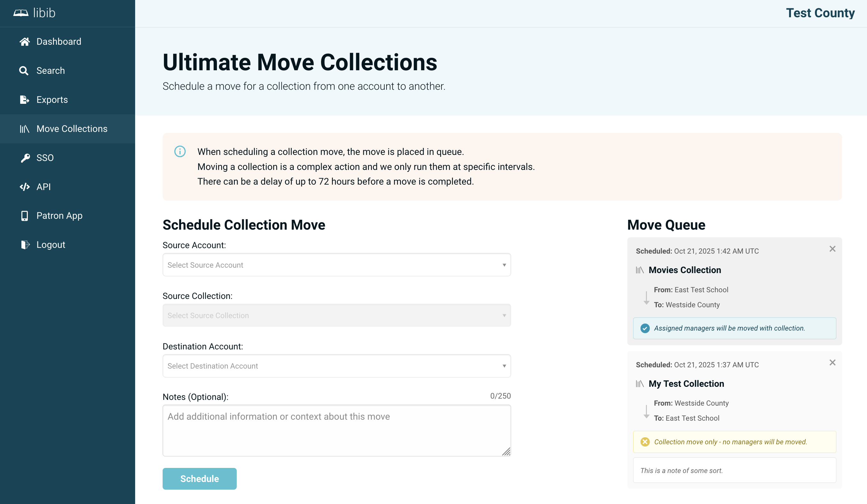Click the blue checkmark icon for assigned managers
The image size is (867, 504).
point(645,328)
